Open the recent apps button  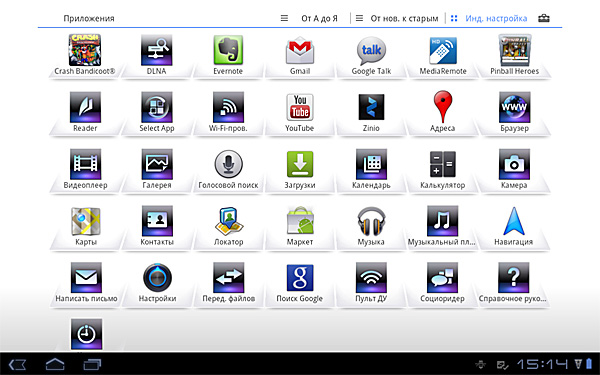(x=92, y=364)
